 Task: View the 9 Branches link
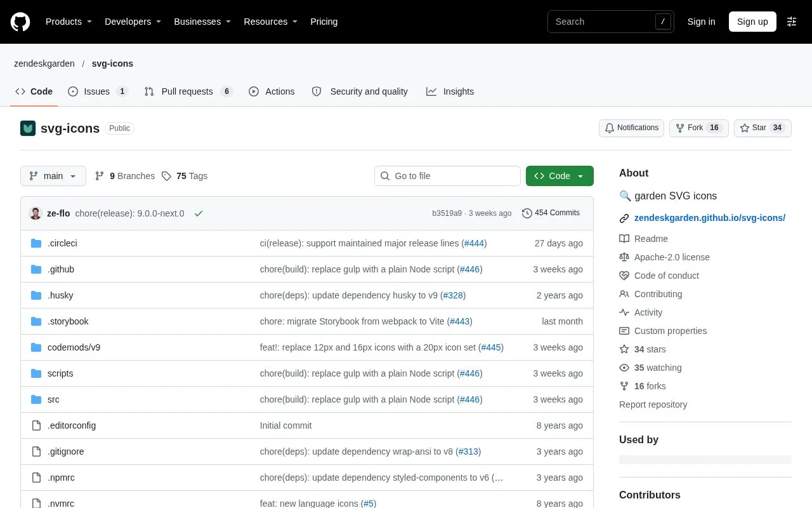click(125, 176)
